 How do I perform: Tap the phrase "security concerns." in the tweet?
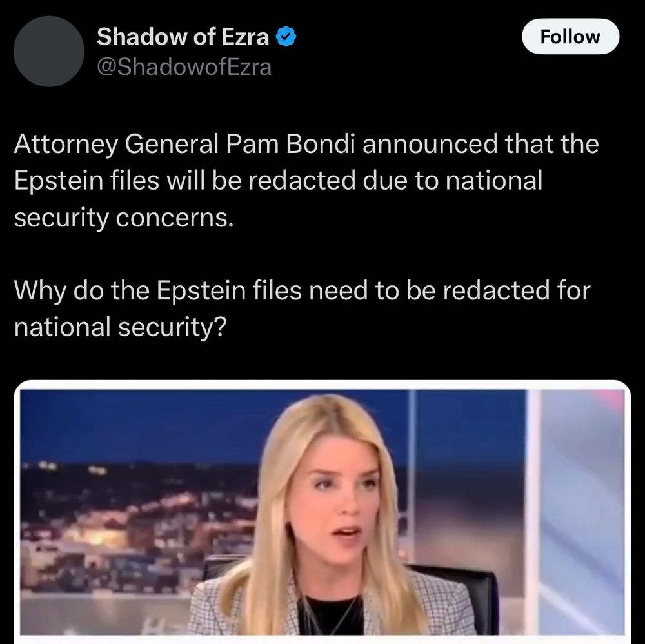pos(124,218)
